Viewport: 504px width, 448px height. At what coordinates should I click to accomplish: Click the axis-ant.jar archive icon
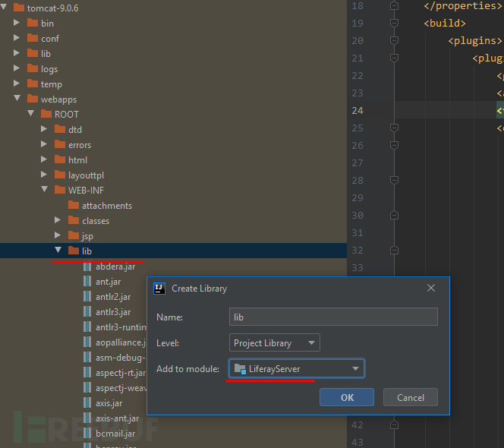click(x=87, y=418)
